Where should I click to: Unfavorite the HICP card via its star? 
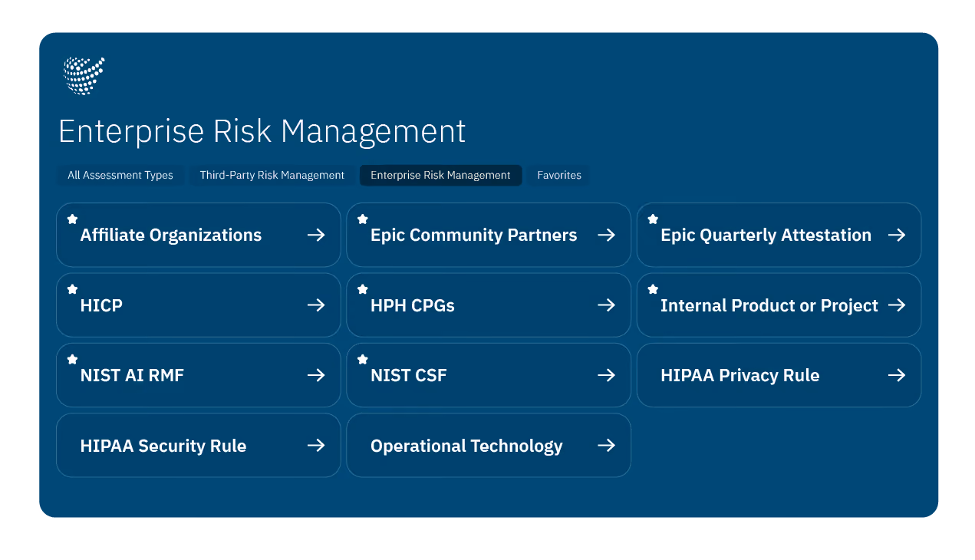point(72,289)
